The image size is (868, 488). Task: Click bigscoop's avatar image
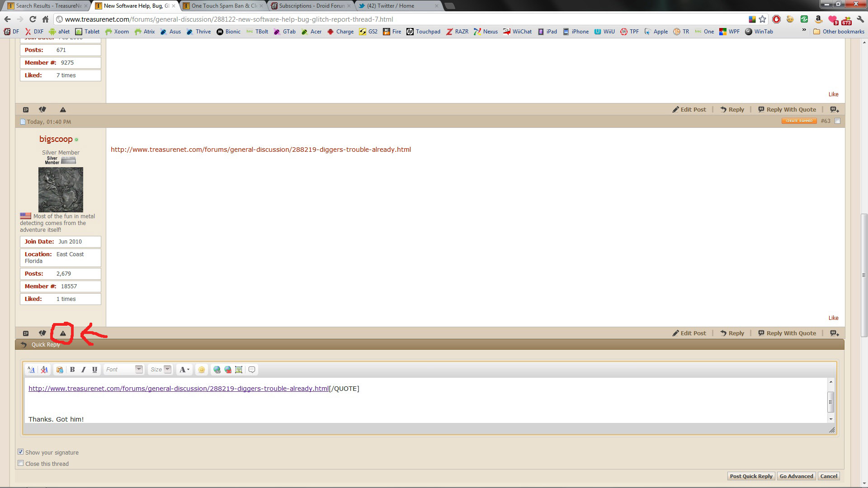tap(61, 190)
